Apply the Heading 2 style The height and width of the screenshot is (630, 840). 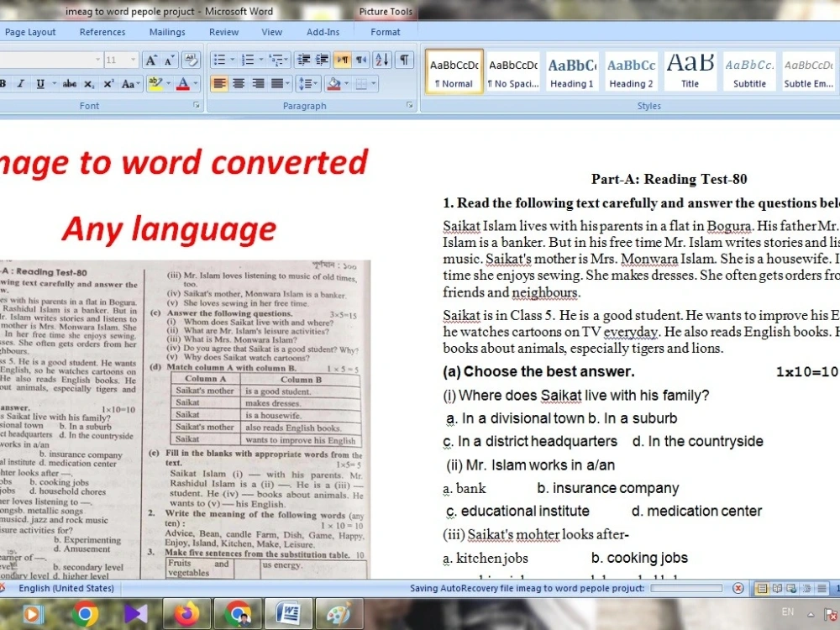point(631,71)
